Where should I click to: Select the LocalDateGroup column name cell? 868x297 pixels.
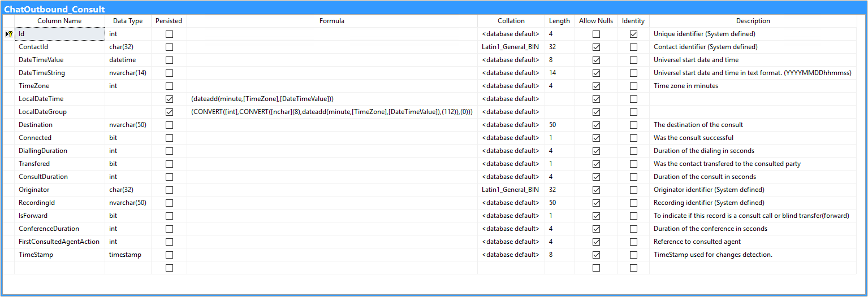[59, 112]
